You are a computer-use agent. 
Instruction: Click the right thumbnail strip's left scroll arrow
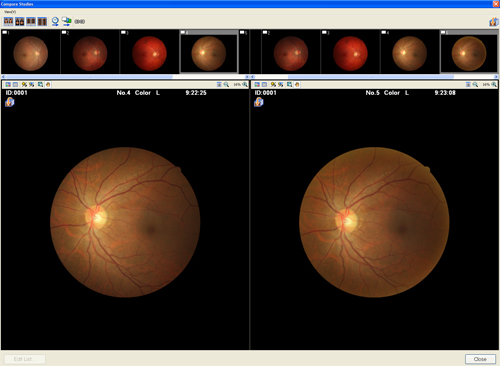tap(253, 77)
